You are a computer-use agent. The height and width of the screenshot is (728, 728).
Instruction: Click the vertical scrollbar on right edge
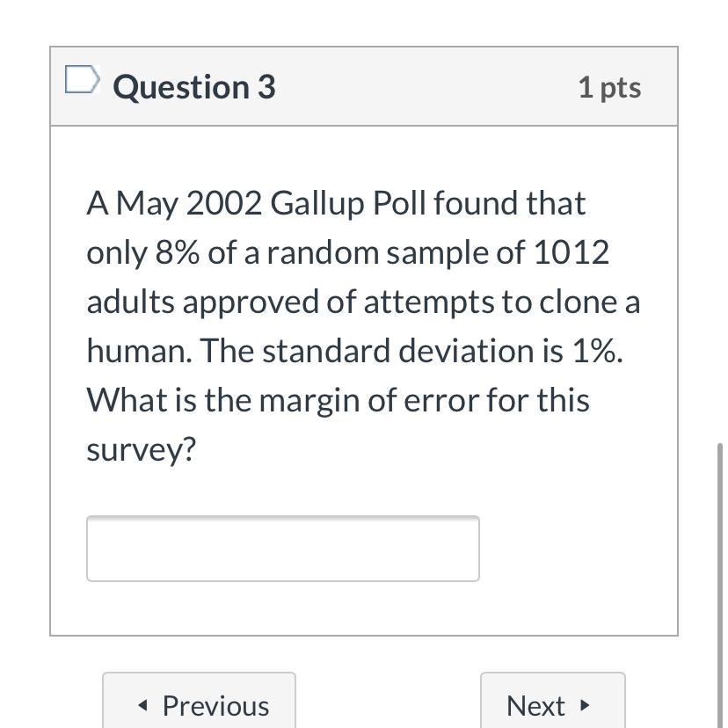pyautogui.click(x=721, y=580)
